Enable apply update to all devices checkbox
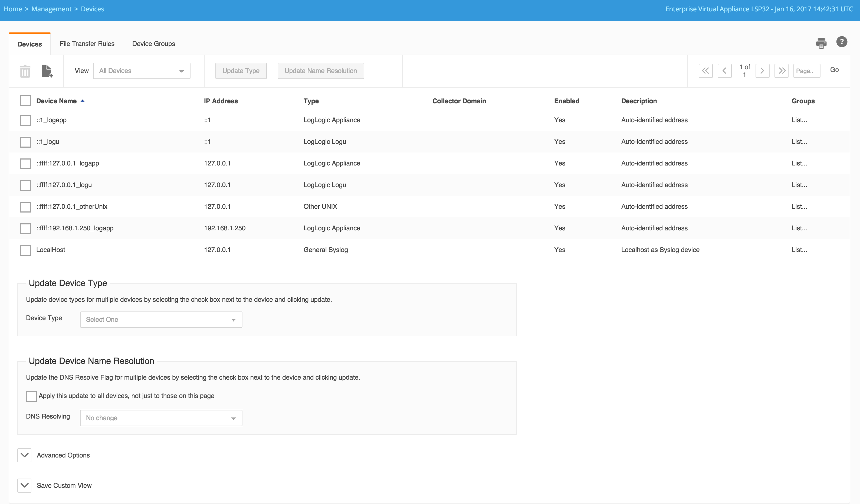 [31, 396]
